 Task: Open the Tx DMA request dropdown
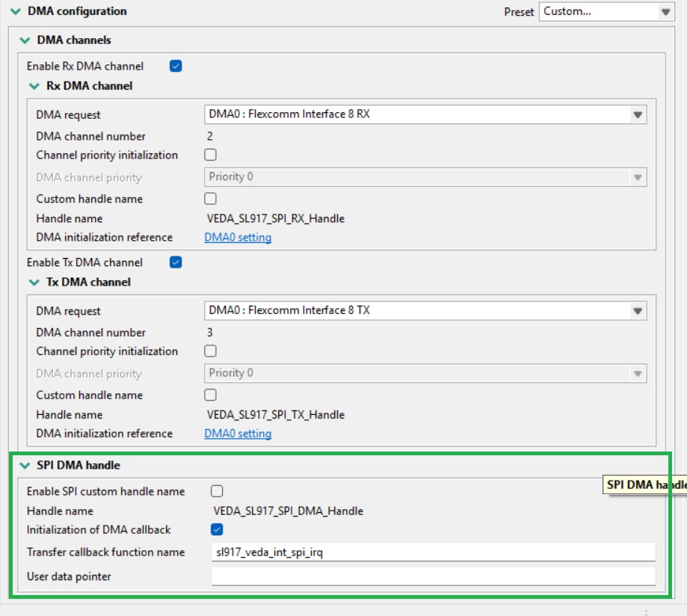click(x=638, y=310)
